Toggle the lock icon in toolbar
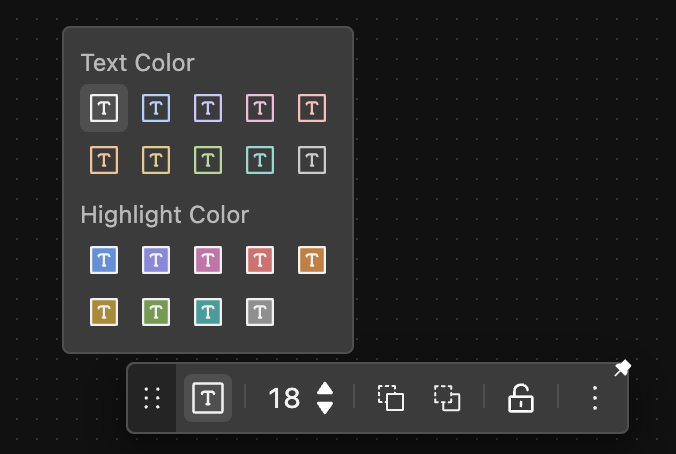This screenshot has width=676, height=454. tap(521, 398)
